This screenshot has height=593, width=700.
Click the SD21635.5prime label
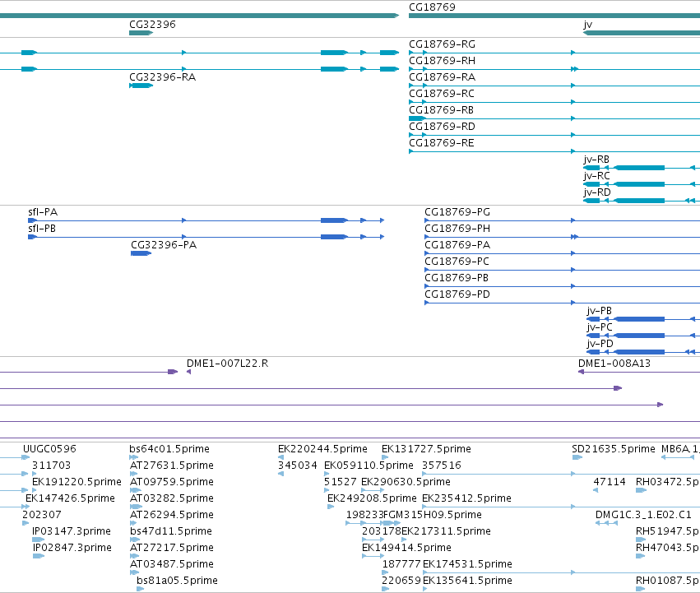click(614, 449)
